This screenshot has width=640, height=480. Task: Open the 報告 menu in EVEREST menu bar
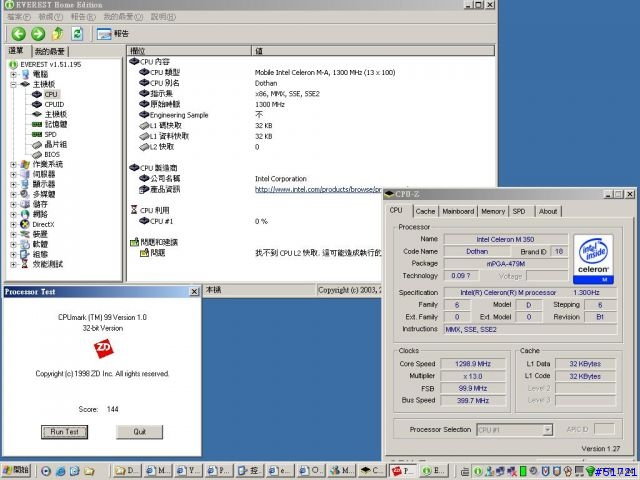(x=83, y=17)
